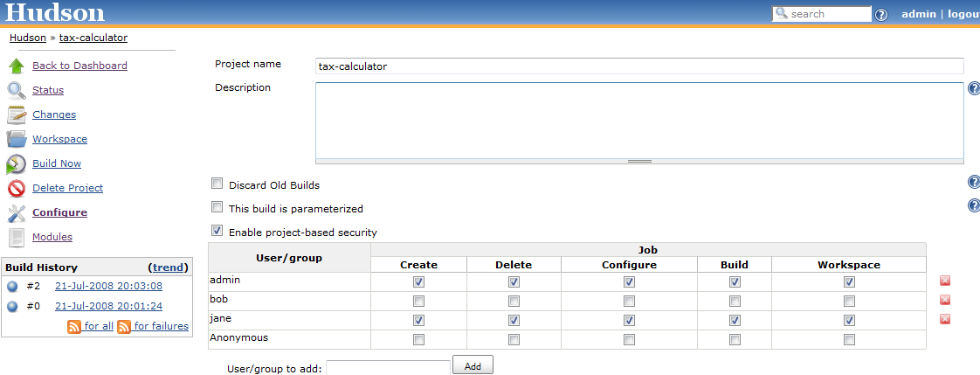The height and width of the screenshot is (375, 980).
Task: Click the Hudson logo title
Action: tap(56, 12)
